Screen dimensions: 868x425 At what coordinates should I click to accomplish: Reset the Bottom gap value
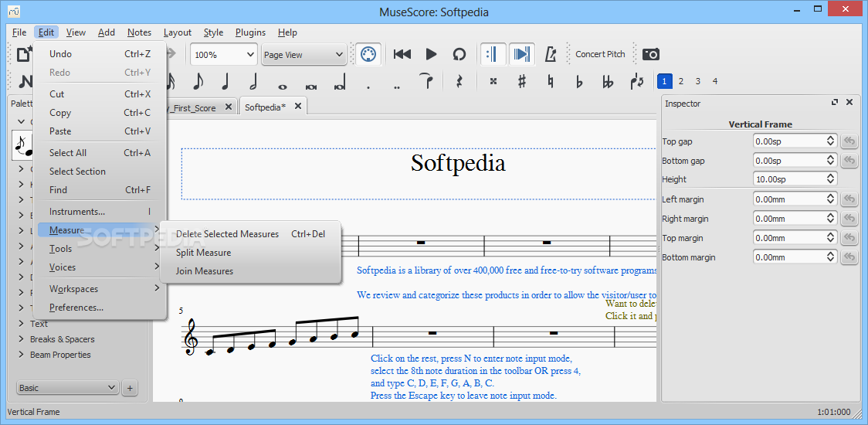[849, 161]
